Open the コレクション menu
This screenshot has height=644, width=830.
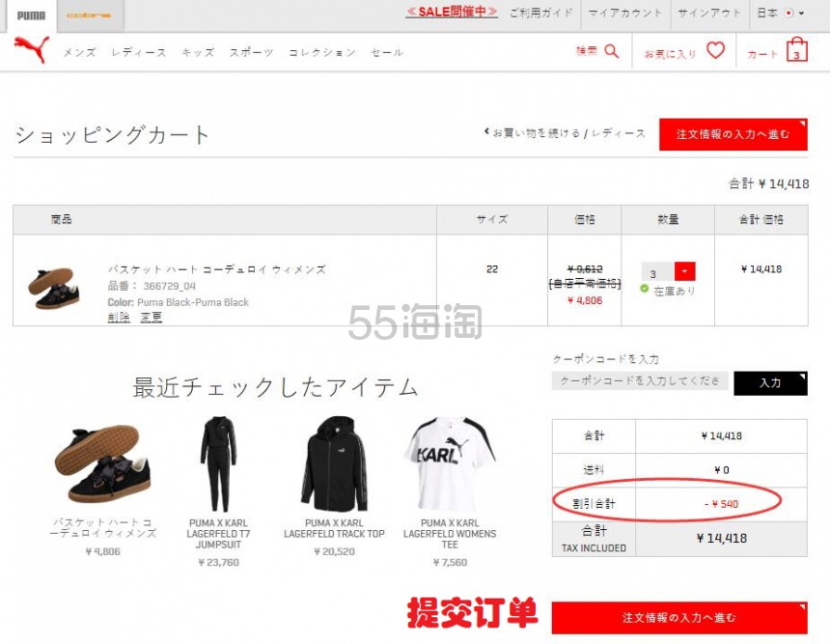pyautogui.click(x=321, y=52)
